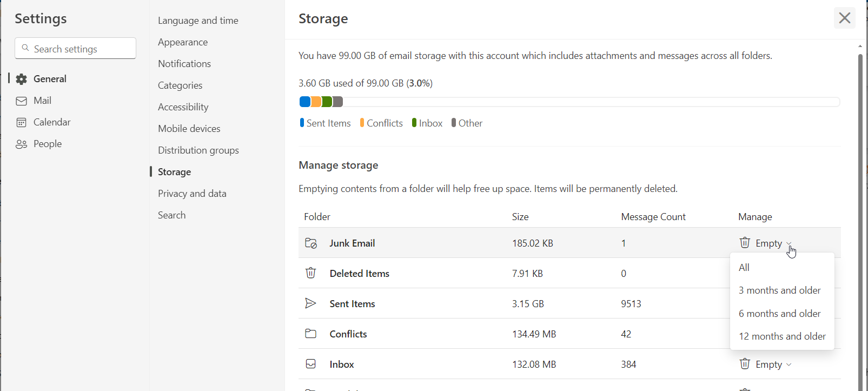Close the Settings dialog

(844, 18)
